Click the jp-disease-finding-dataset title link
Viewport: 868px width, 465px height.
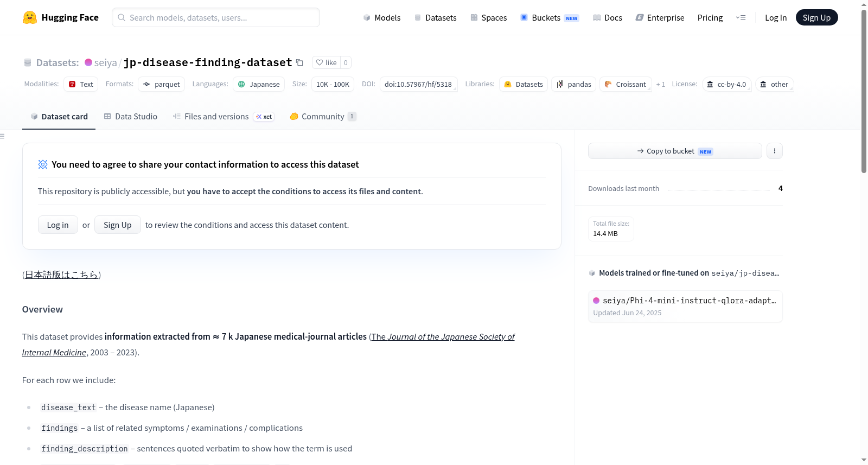pos(208,62)
